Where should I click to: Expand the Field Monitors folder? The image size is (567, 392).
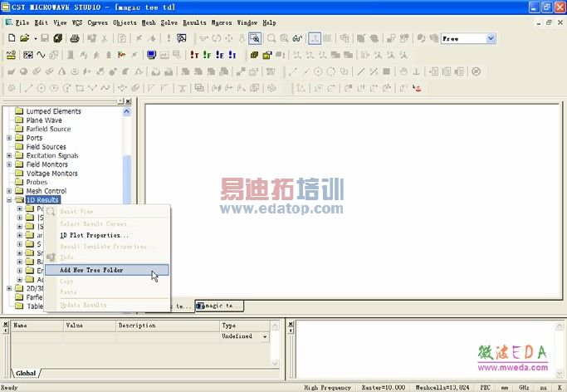point(9,164)
